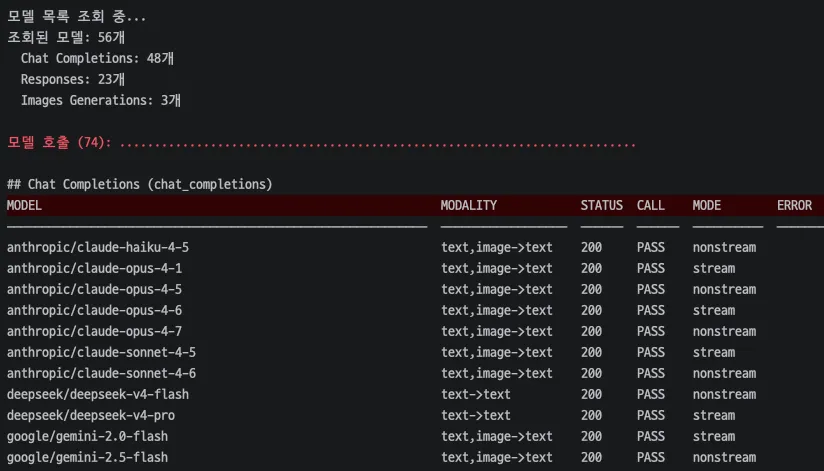Click 'nonstream' in gemini-2.5-flash row
This screenshot has height=471, width=824.
point(724,457)
